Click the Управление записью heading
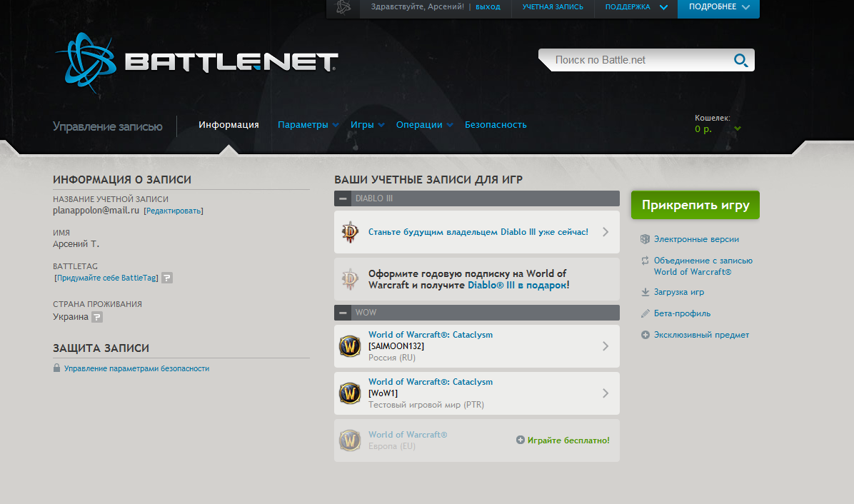854x504 pixels. coord(108,126)
